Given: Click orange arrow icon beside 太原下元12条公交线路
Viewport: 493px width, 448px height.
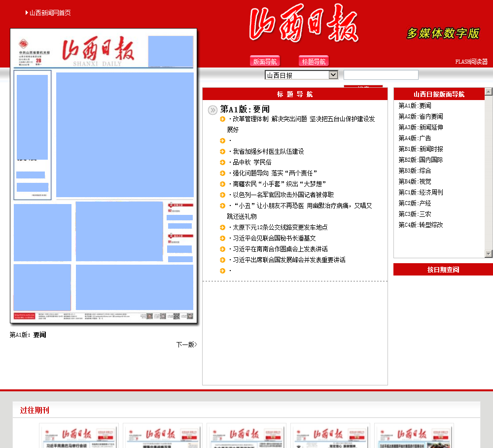Looking at the screenshot, I should (x=223, y=227).
